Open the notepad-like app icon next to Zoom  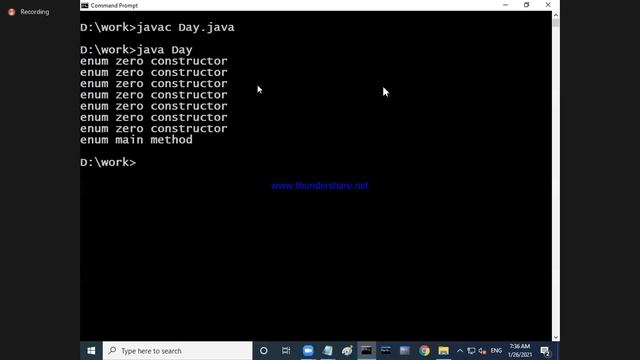(328, 351)
